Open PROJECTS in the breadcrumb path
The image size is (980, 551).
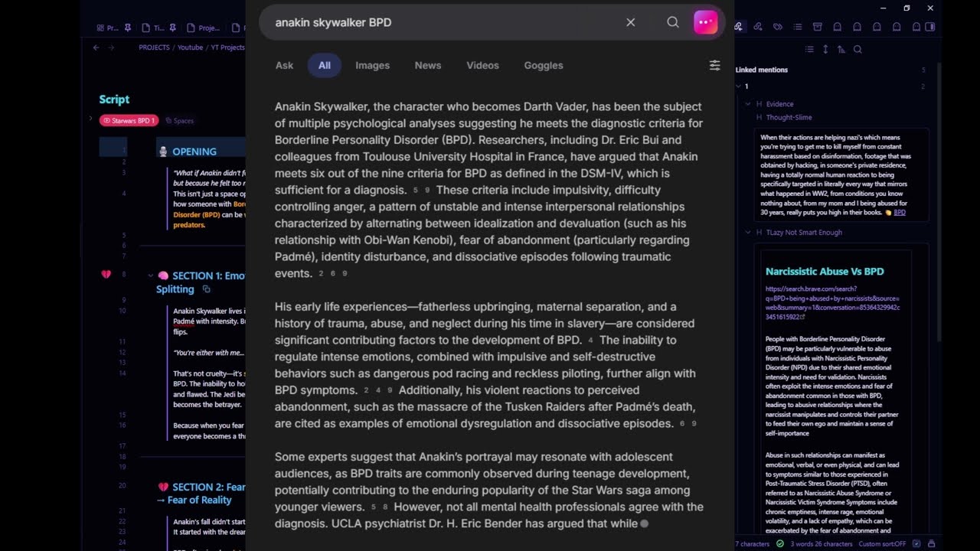pyautogui.click(x=154, y=47)
